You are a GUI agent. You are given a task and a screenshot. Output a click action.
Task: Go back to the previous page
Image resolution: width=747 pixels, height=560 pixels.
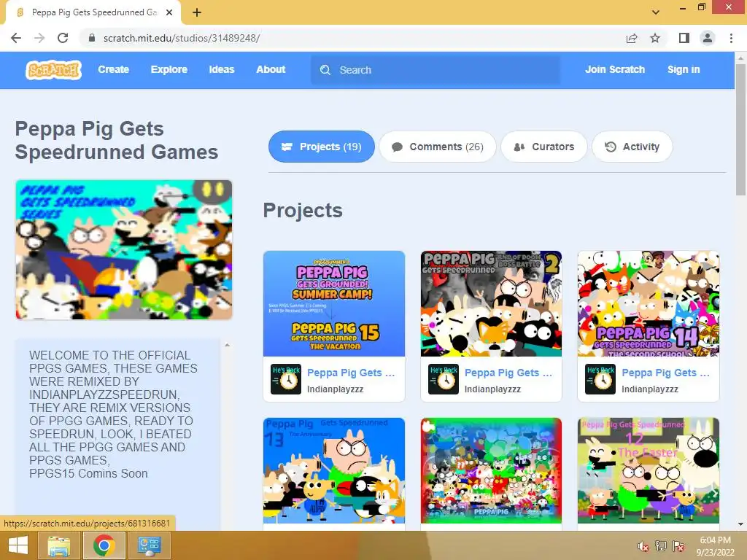coord(16,38)
